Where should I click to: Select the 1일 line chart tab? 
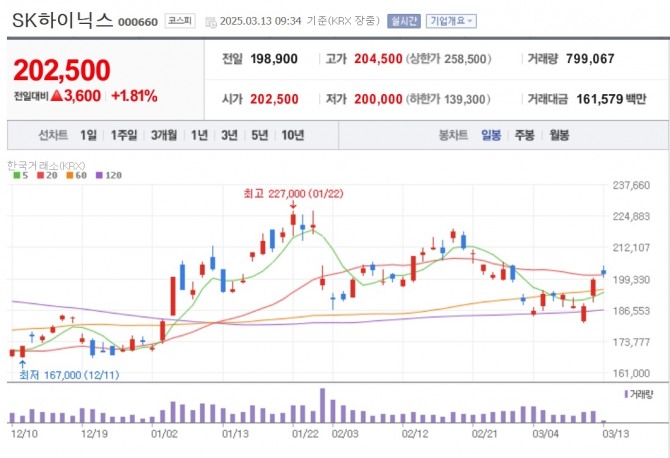coord(88,135)
